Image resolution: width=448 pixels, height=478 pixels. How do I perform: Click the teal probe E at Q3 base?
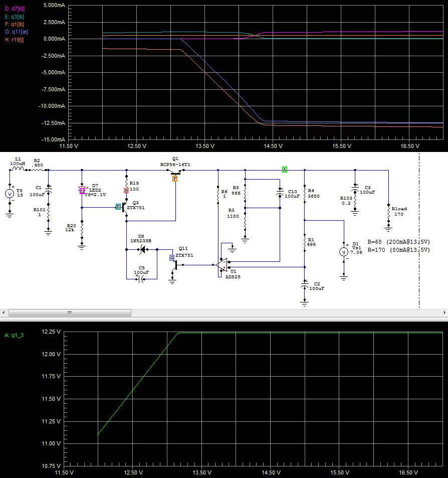[x=119, y=206]
